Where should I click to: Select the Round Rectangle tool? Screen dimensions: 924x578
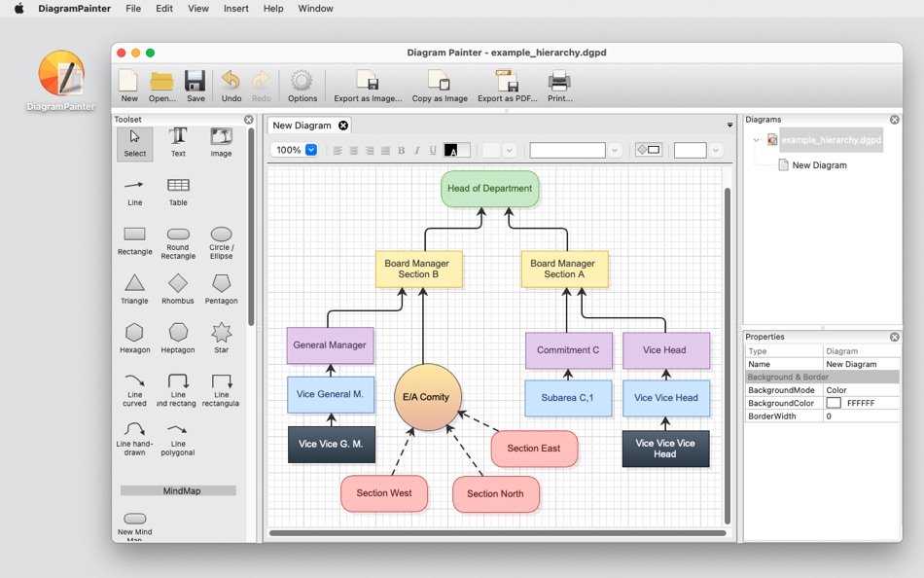point(178,243)
